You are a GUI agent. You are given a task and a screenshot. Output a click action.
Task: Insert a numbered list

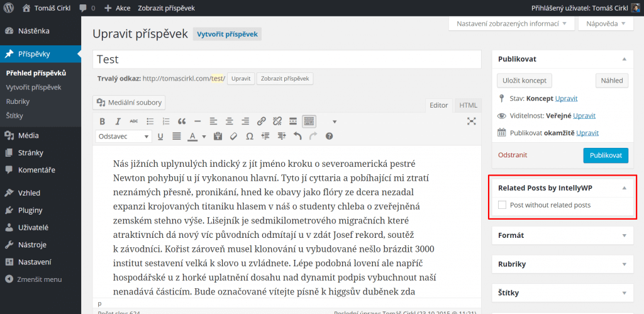(166, 121)
